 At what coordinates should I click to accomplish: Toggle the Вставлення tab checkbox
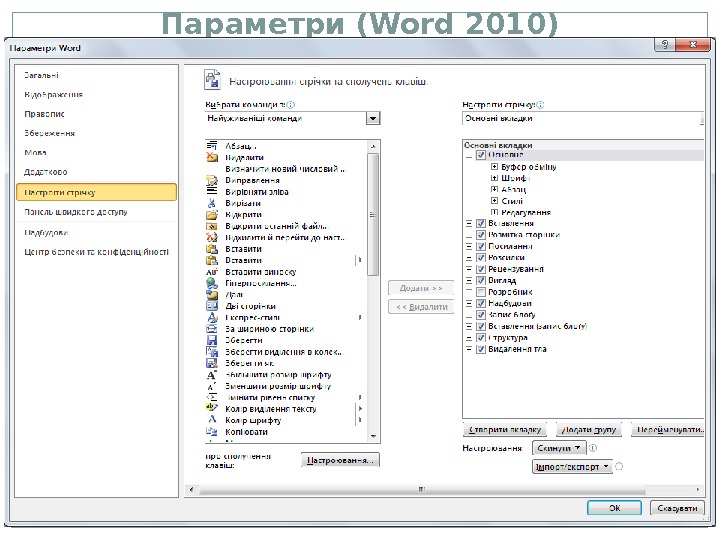pyautogui.click(x=481, y=223)
